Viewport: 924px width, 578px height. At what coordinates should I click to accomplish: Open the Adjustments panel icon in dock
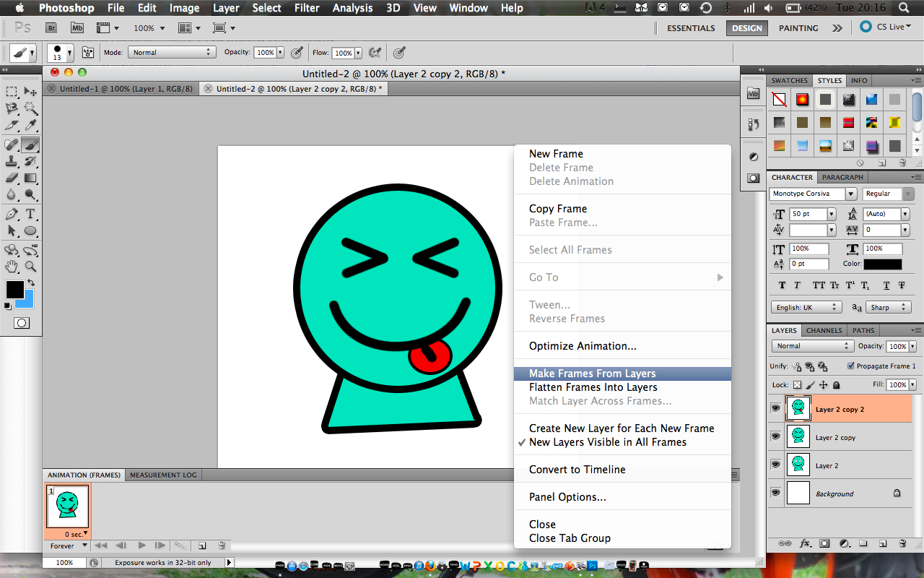(x=754, y=157)
